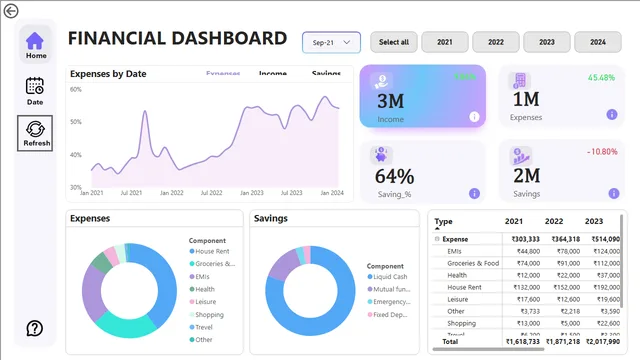
Task: Filter by year 2023 button
Action: click(547, 42)
